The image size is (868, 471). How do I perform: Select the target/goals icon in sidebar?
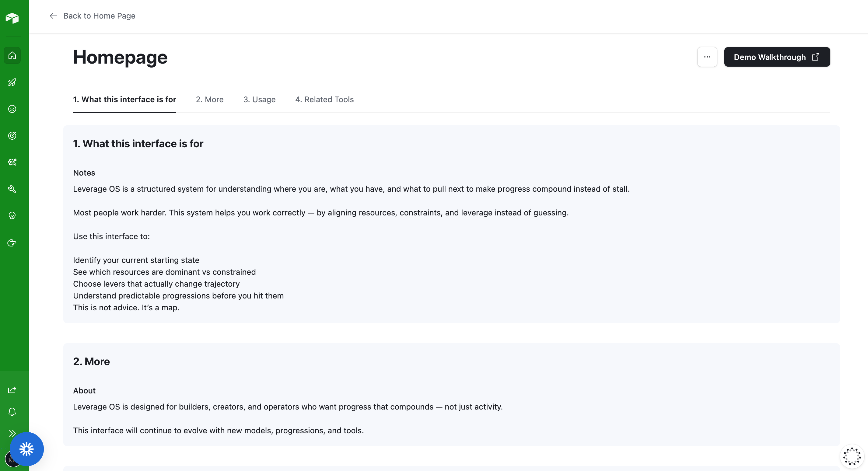[x=12, y=135]
